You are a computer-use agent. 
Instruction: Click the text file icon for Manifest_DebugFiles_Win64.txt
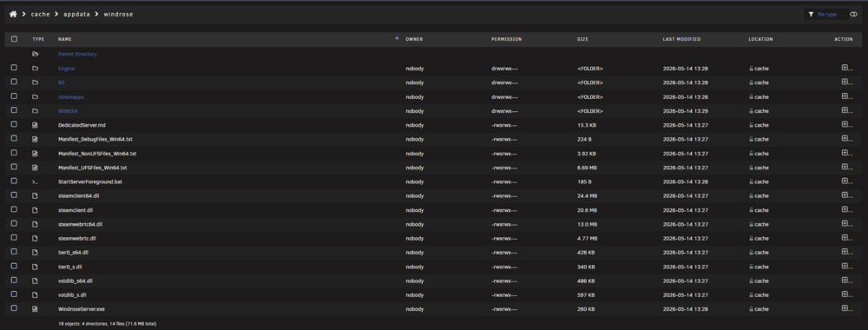[x=36, y=140]
